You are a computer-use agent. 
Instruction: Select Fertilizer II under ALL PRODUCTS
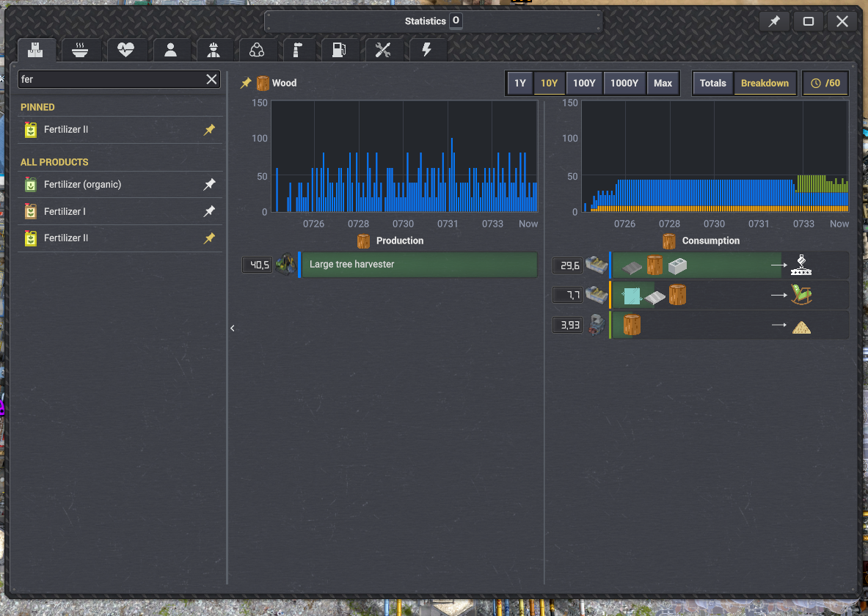tap(120, 238)
